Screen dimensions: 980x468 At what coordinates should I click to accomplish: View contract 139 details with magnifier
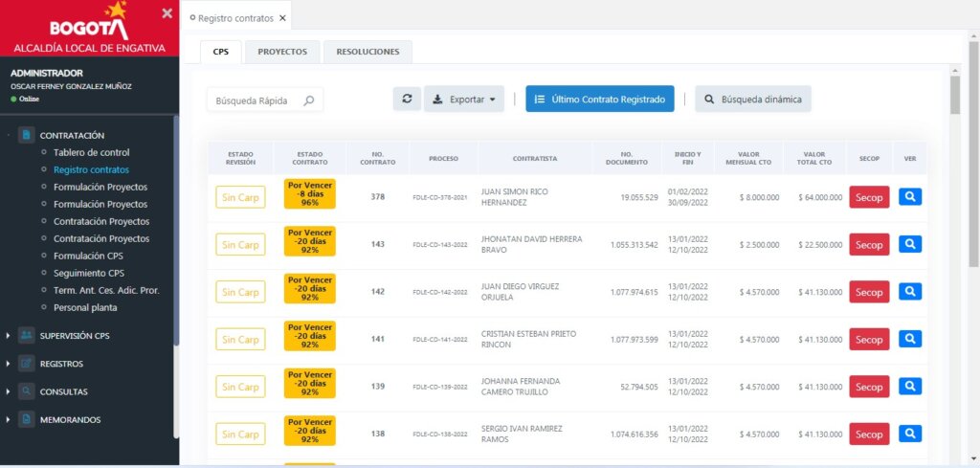(x=910, y=387)
